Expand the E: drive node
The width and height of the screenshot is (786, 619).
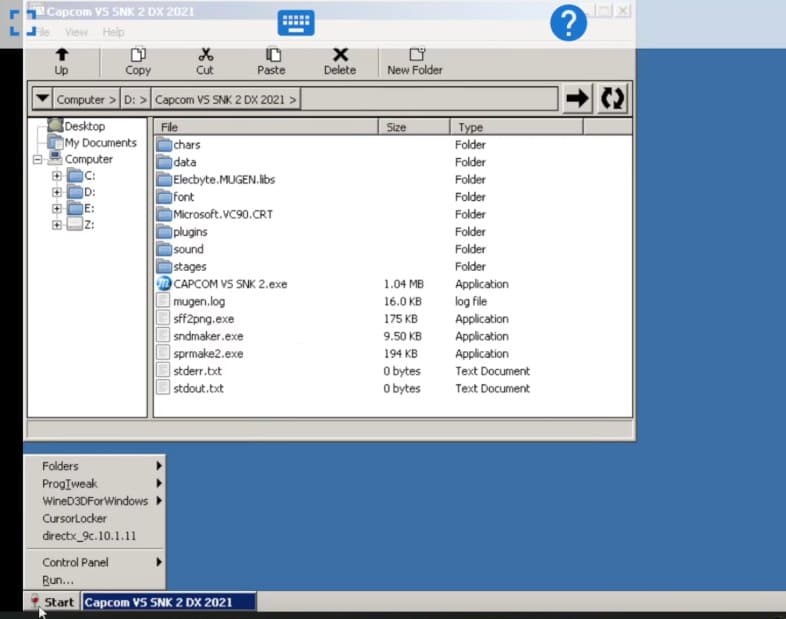(x=57, y=209)
